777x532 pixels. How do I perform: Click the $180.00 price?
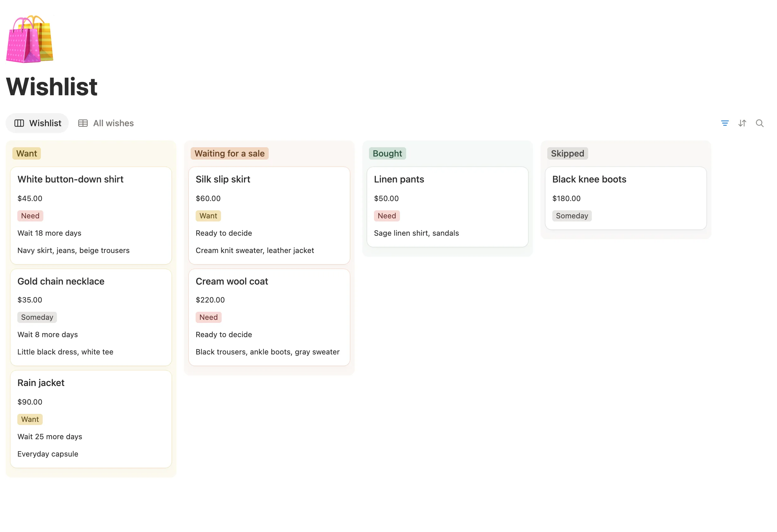(x=566, y=198)
